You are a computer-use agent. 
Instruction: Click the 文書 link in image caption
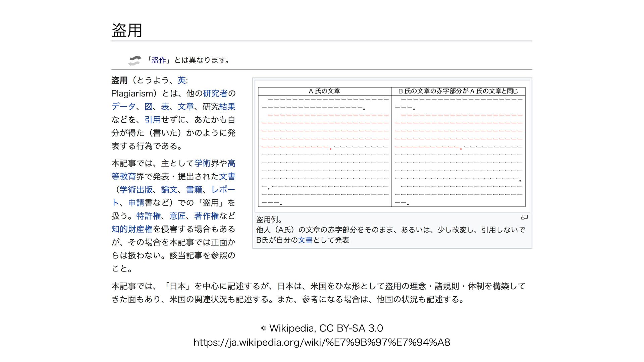pos(305,240)
